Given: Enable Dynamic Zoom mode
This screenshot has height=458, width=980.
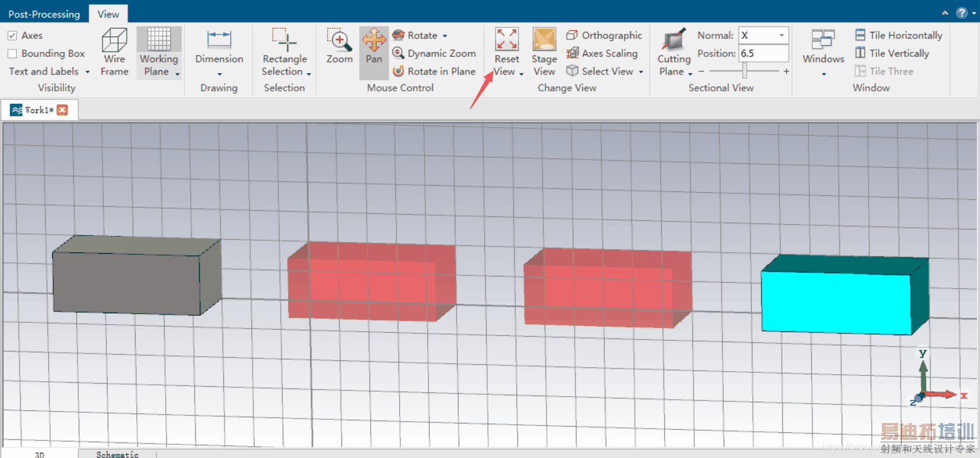Looking at the screenshot, I should point(434,53).
